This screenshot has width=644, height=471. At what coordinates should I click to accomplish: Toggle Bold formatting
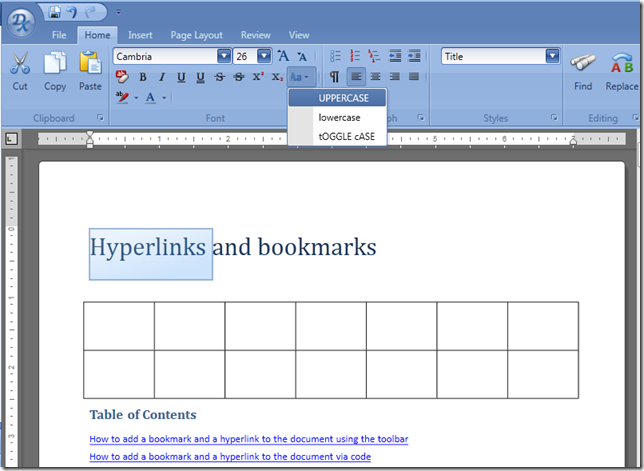(x=143, y=77)
